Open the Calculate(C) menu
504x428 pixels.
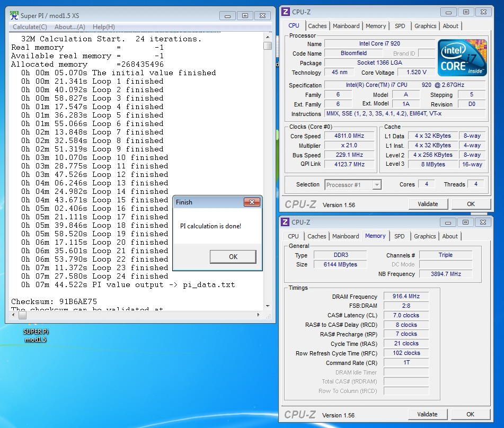(30, 27)
